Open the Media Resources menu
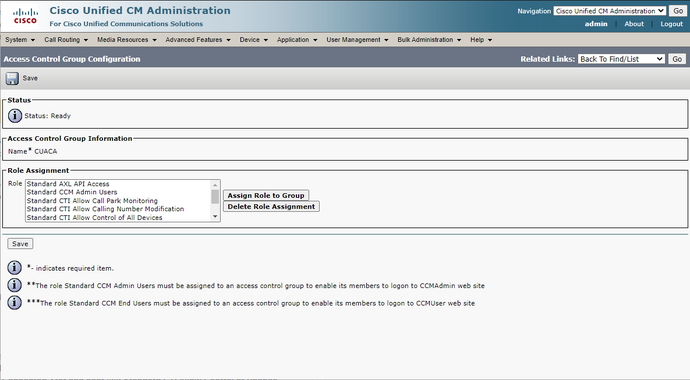This screenshot has height=380, width=690. coord(127,40)
